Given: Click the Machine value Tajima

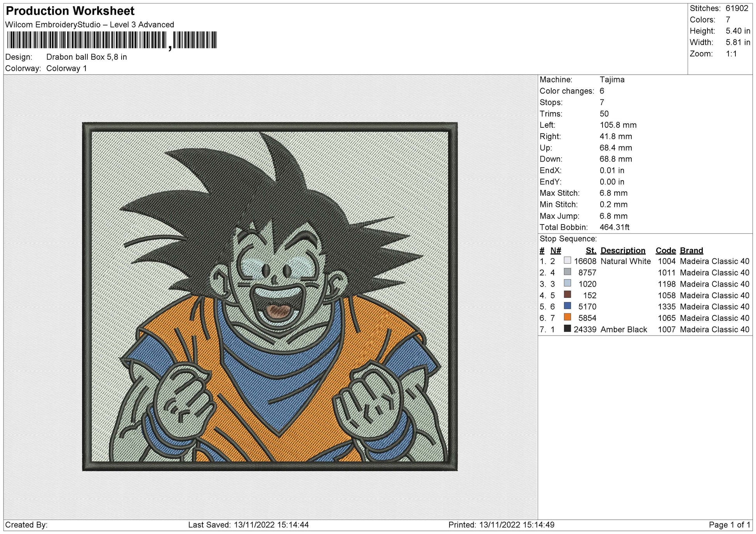Looking at the screenshot, I should click(612, 80).
